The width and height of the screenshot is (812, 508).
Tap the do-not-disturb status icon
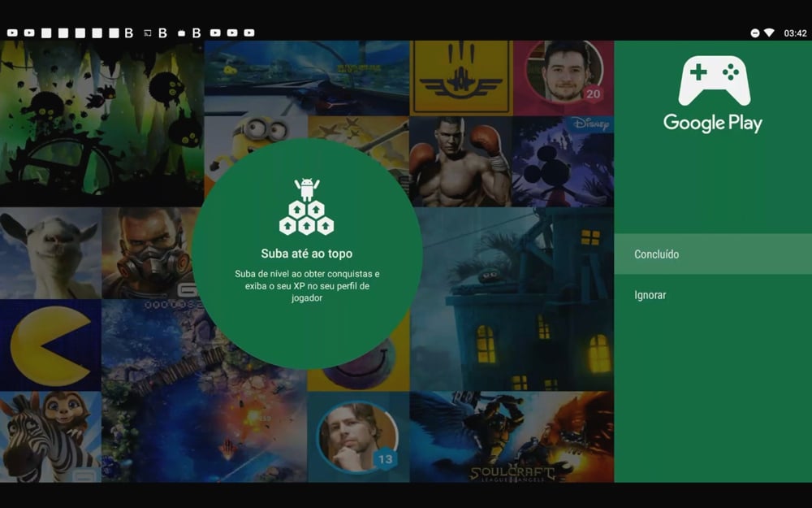(755, 33)
